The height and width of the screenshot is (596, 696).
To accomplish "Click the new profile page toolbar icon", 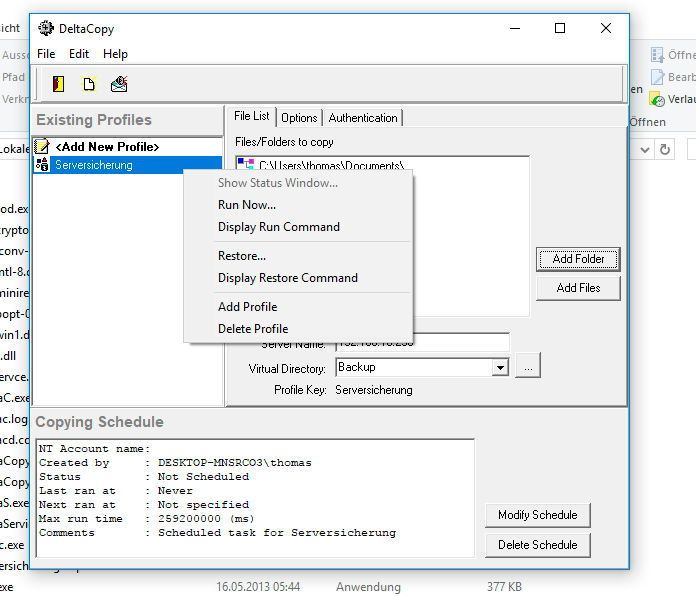I will coord(89,84).
